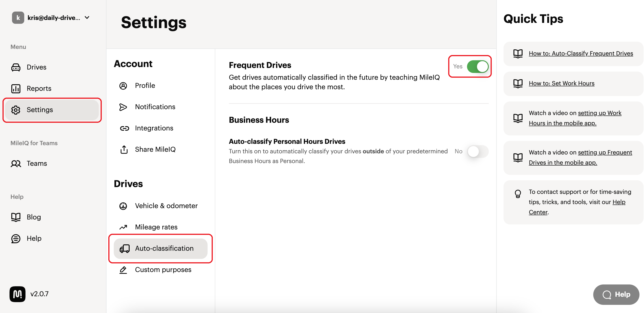
Task: Click the Blog open-book icon
Action: 16,217
